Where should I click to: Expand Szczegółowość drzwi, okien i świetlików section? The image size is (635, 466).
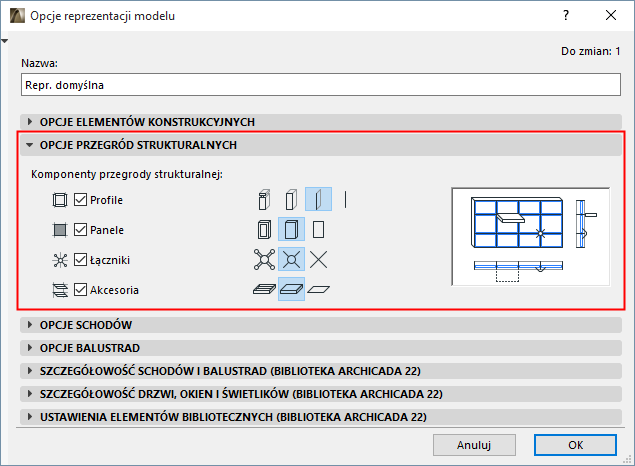pos(321,394)
